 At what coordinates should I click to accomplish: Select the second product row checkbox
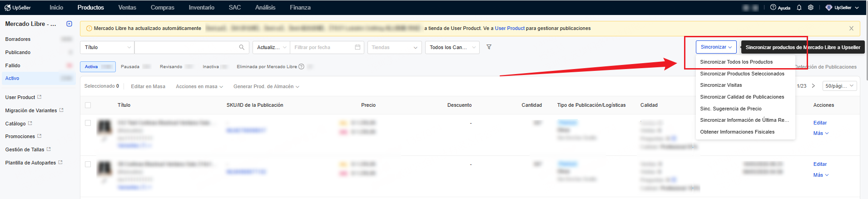[x=88, y=164]
